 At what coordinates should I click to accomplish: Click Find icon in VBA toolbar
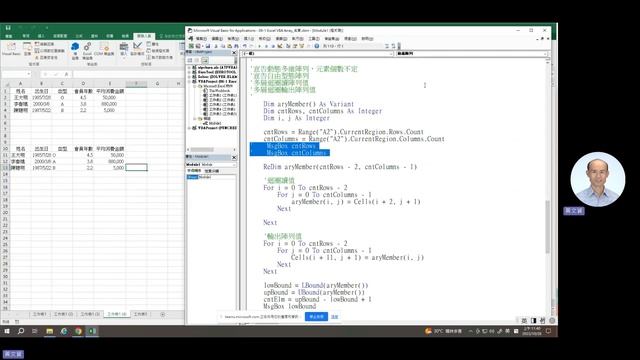click(x=236, y=46)
